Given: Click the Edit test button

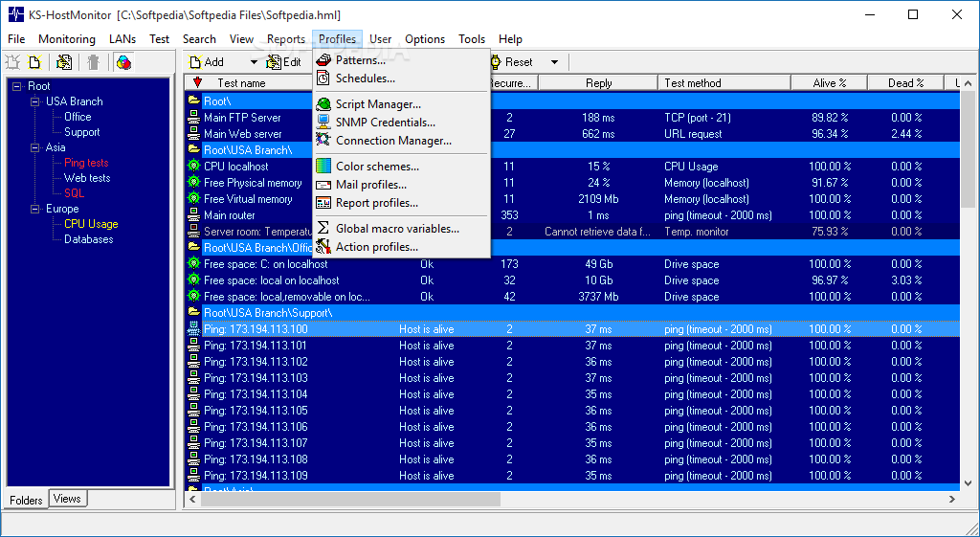Looking at the screenshot, I should 284,62.
